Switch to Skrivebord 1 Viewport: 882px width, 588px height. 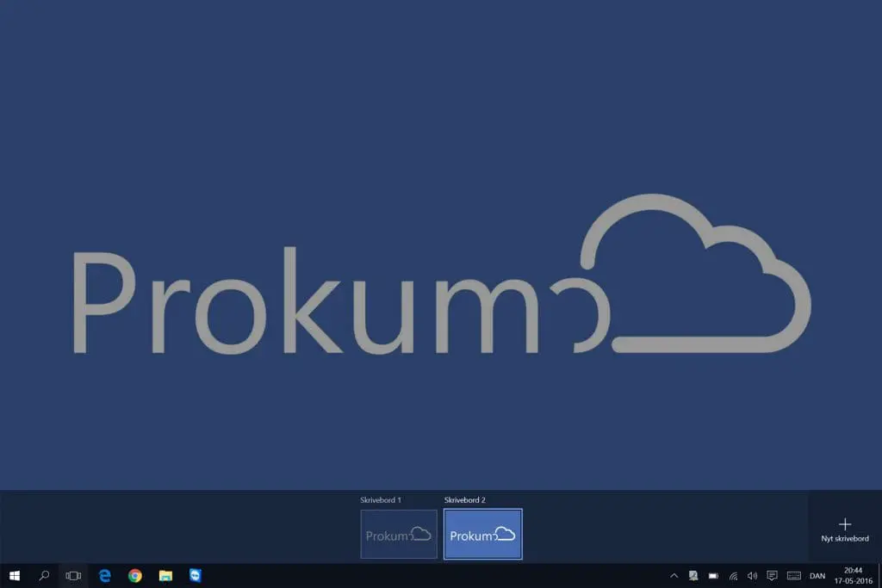click(398, 534)
